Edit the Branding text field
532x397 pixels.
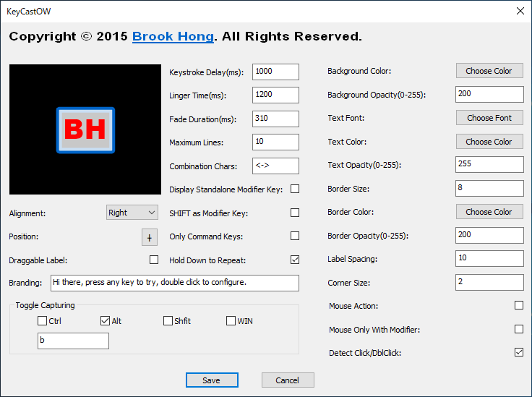[x=175, y=283]
